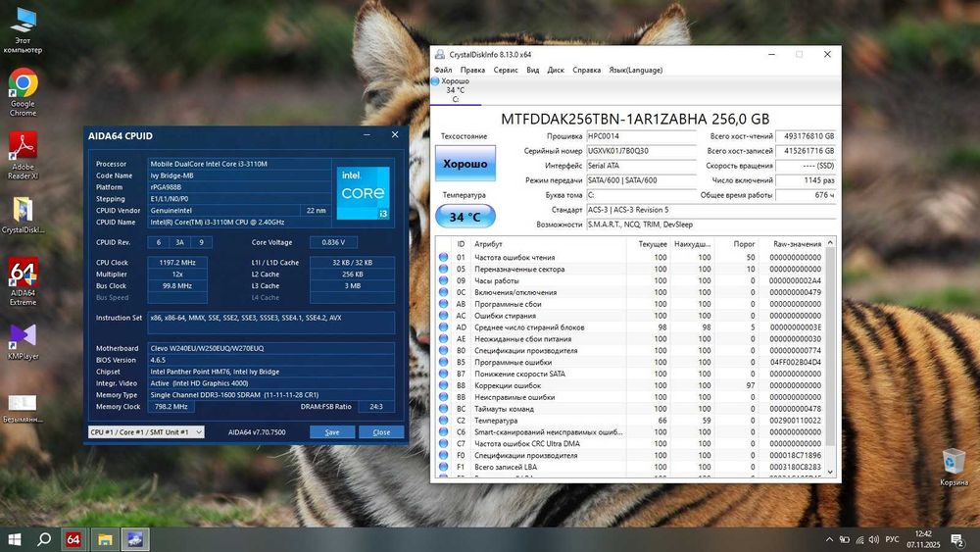This screenshot has width=980, height=552.
Task: Open the Windows Start menu
Action: 15,539
